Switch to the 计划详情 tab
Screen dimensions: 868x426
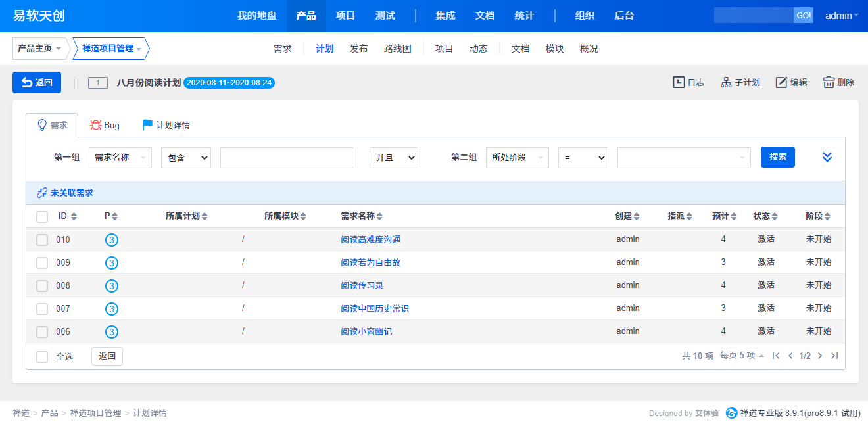(x=166, y=125)
